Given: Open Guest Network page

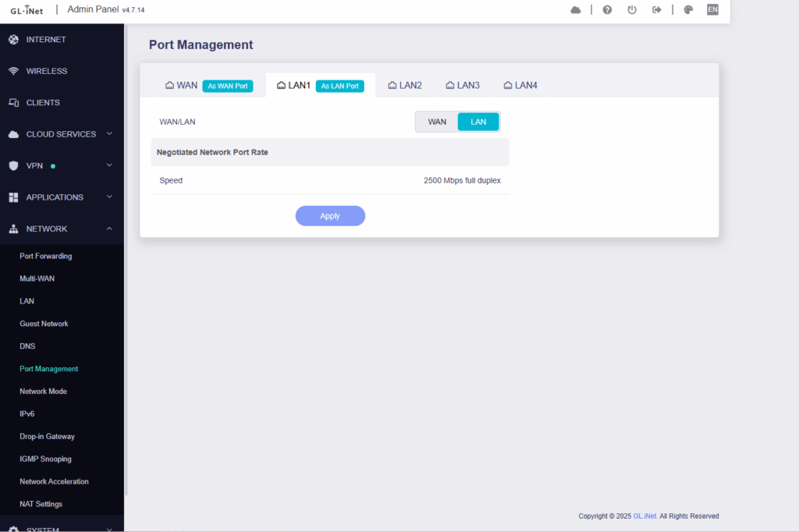Looking at the screenshot, I should click(44, 324).
